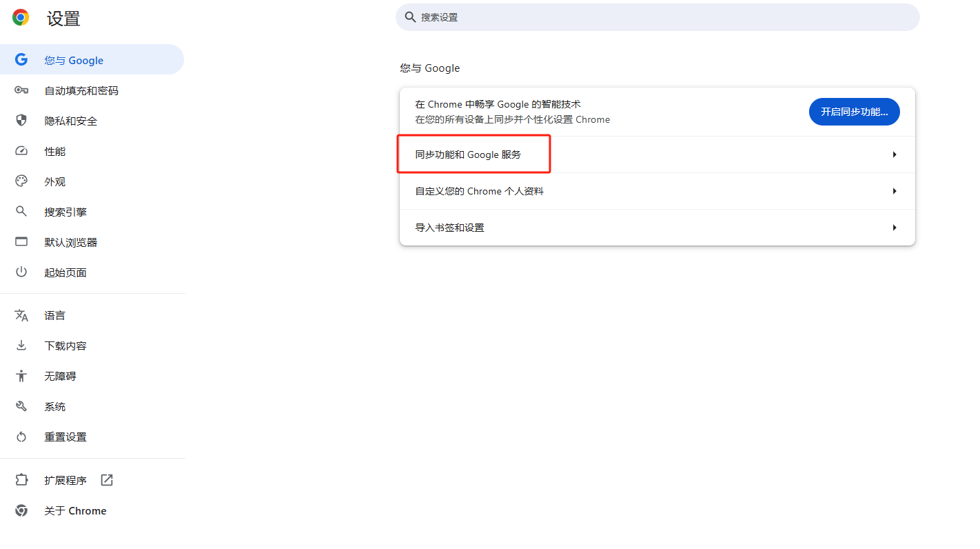Click the puzzle piece icon for 扩展程序

[21, 480]
